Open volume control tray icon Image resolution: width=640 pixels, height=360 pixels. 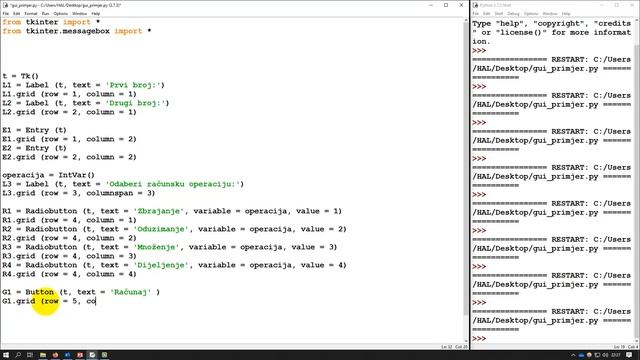point(605,355)
